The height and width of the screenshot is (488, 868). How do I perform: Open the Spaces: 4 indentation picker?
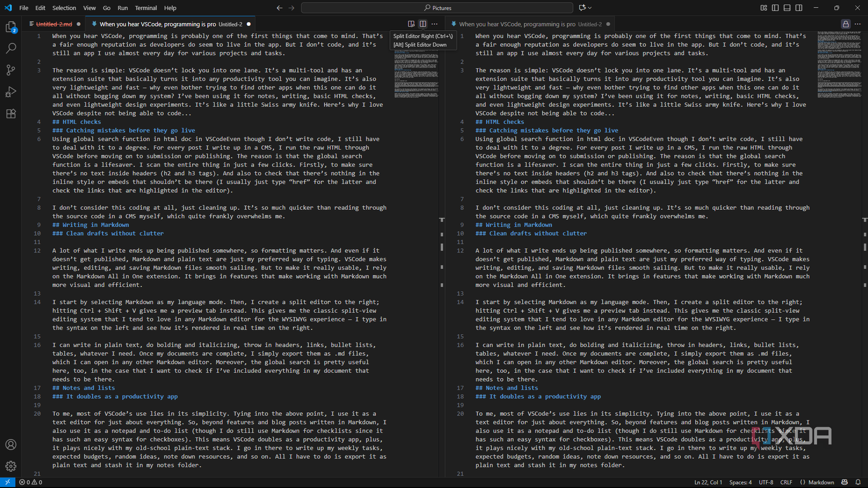coord(740,482)
